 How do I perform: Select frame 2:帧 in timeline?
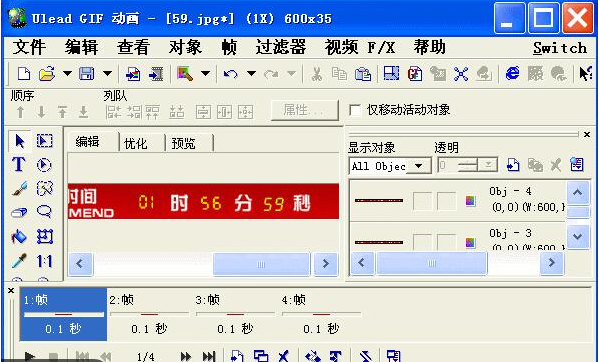pyautogui.click(x=149, y=315)
